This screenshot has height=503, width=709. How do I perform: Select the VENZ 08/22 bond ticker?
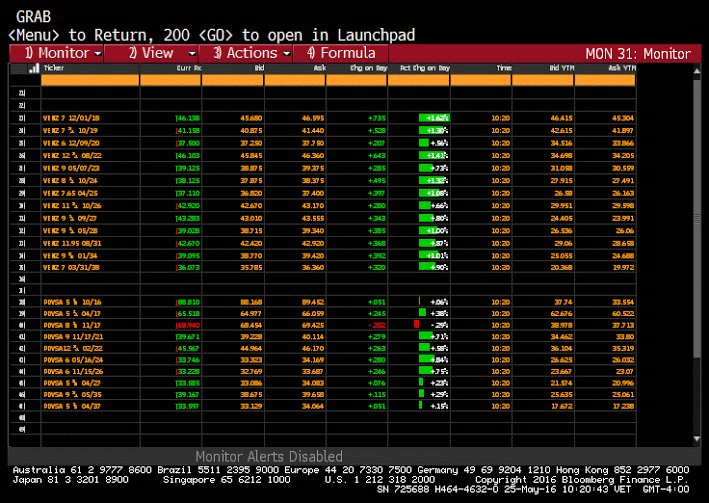(x=72, y=156)
